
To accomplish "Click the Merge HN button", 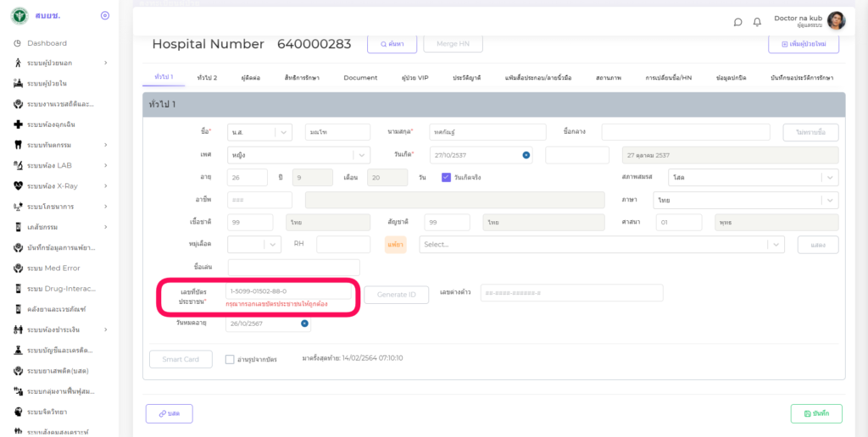I will pos(458,44).
